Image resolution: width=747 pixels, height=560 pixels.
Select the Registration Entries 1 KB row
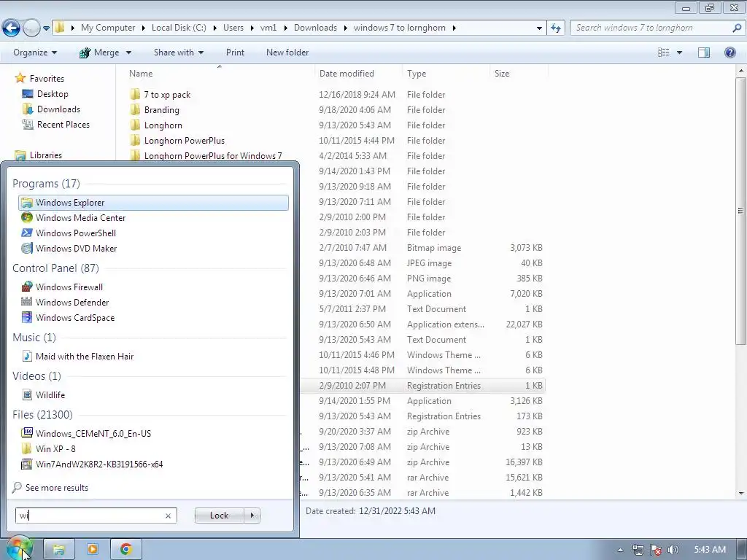click(x=422, y=385)
